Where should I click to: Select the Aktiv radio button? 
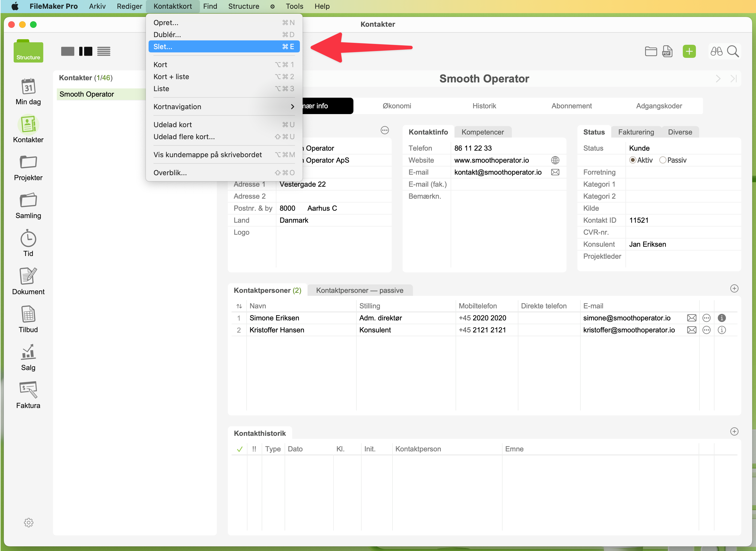click(x=632, y=160)
